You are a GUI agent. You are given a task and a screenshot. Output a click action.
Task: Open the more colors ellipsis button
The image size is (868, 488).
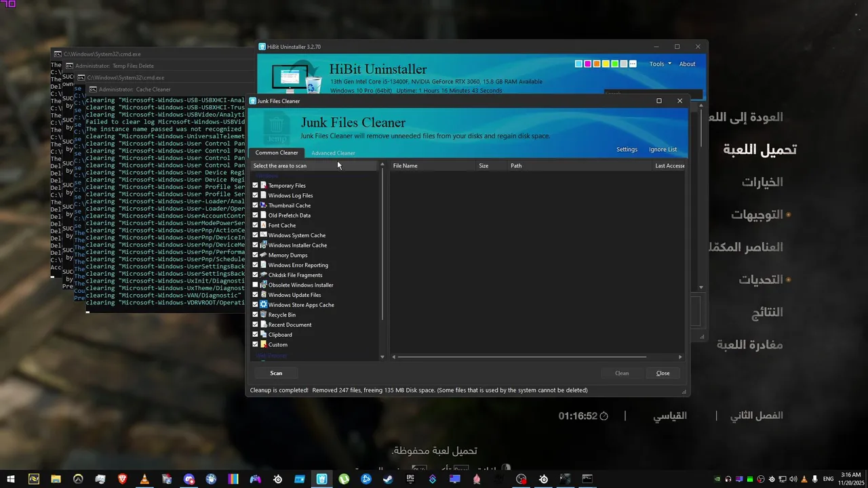point(633,64)
